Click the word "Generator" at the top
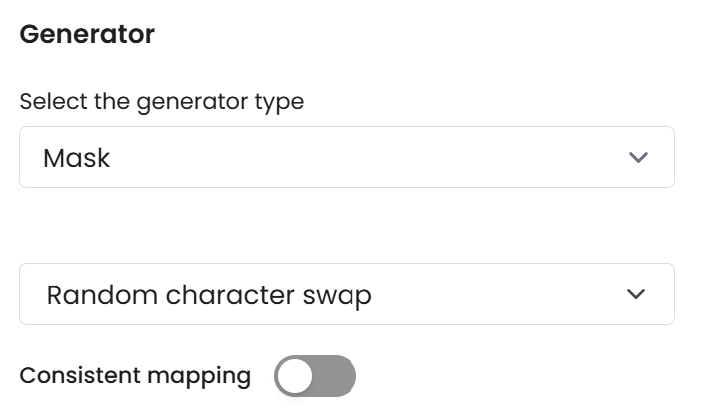Image resolution: width=705 pixels, height=415 pixels. [x=87, y=34]
